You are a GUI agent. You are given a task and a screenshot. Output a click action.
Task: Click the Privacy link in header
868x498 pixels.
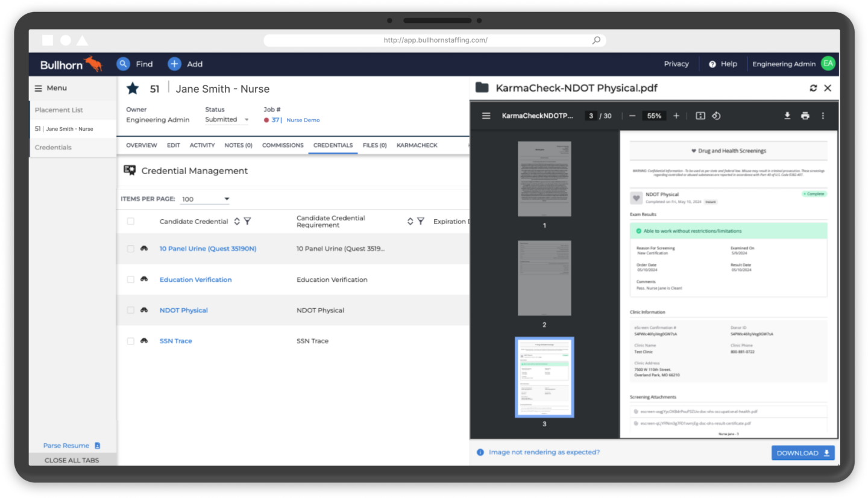click(676, 64)
